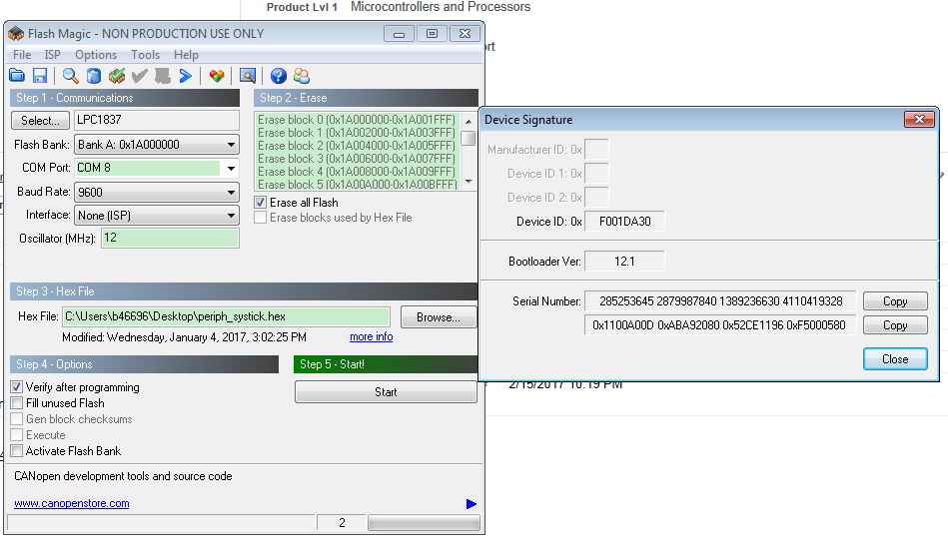Select Erase block 0 in list
This screenshot has width=948, height=560.
coord(356,120)
